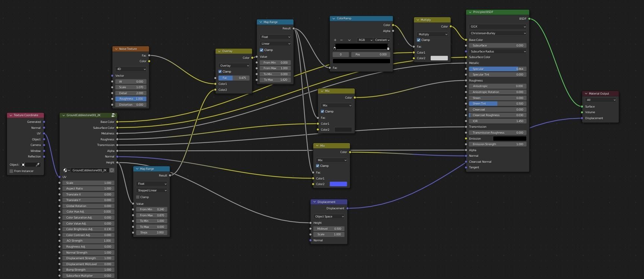Open the ColorRamp tools chevron menu
The height and width of the screenshot is (279, 644).
click(x=349, y=40)
